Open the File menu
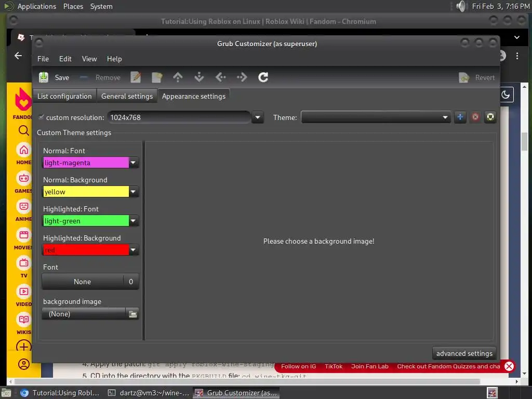 tap(43, 59)
